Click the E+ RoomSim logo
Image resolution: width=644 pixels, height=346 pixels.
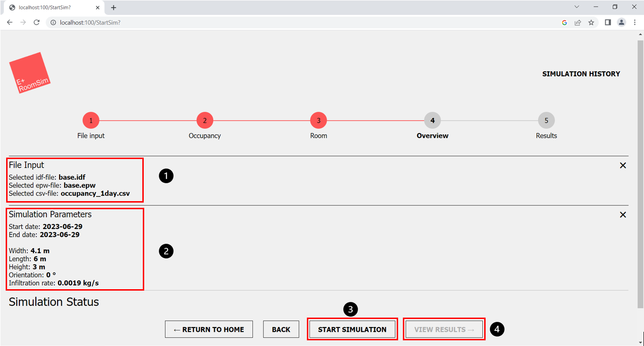pyautogui.click(x=29, y=73)
